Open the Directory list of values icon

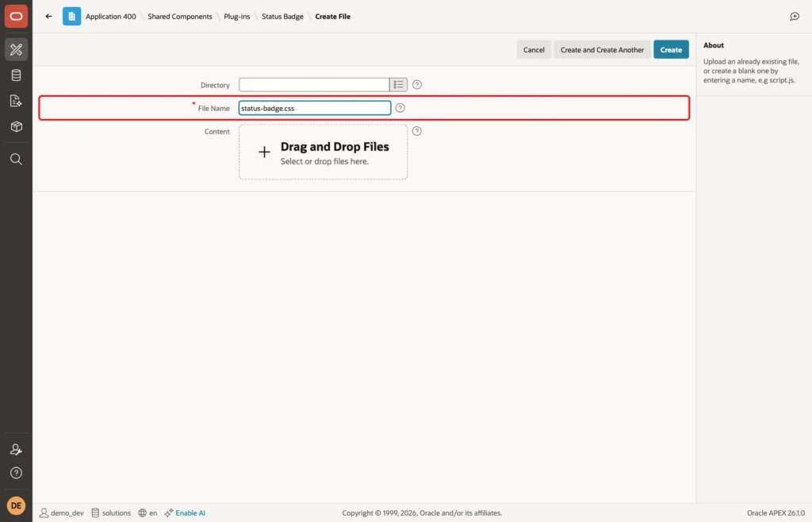coord(398,84)
